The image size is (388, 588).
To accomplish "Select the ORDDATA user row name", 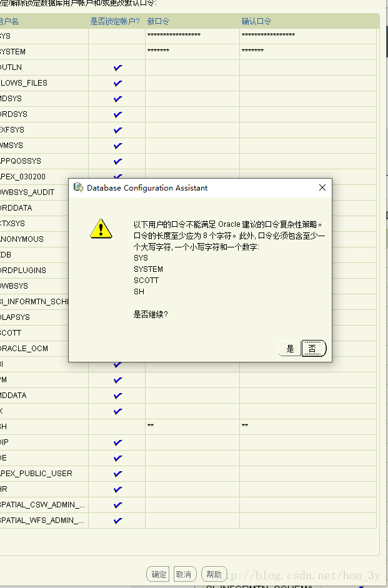I will [16, 208].
